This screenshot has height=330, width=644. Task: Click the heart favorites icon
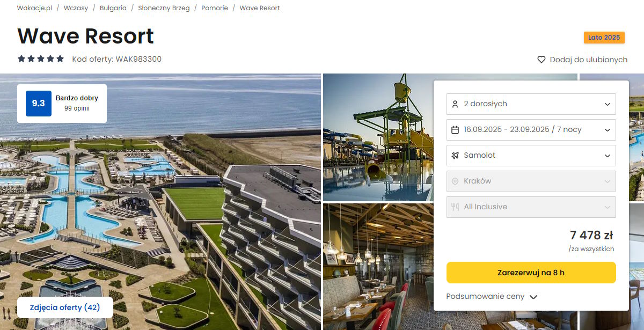541,60
